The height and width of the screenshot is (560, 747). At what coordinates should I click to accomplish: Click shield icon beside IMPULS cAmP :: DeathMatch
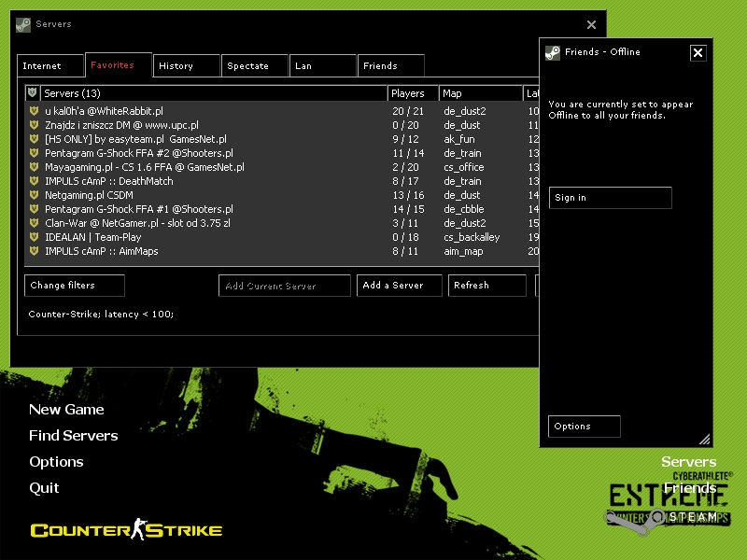pos(34,181)
